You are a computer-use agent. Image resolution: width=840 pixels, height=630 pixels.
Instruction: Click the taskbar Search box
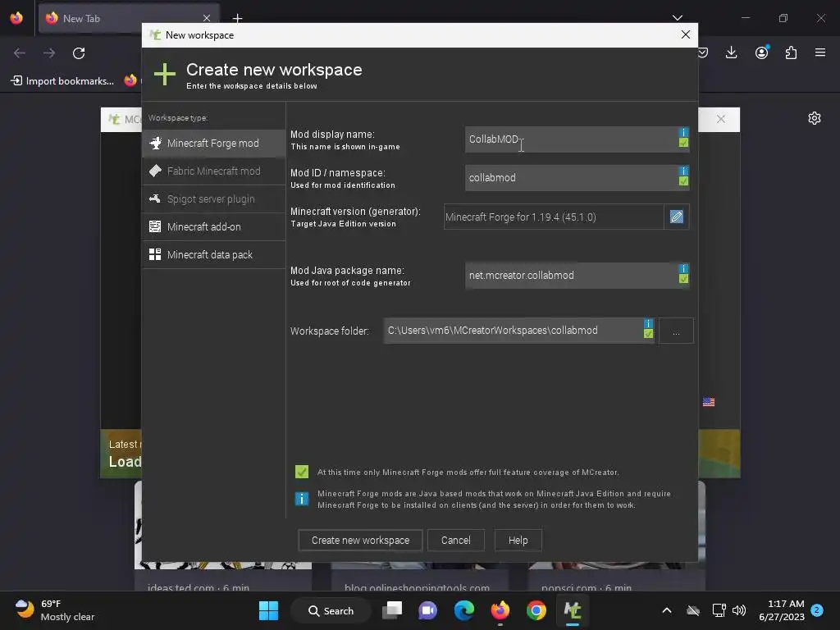(331, 610)
